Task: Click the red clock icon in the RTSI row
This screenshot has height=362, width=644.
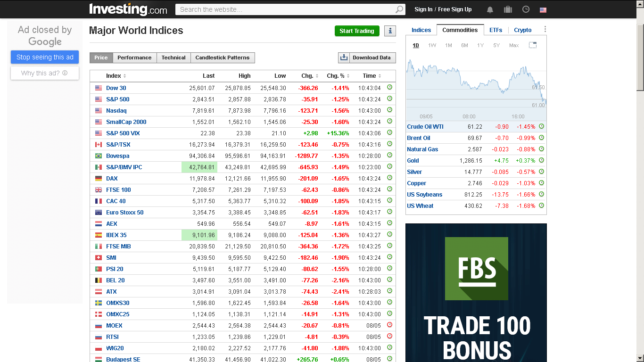Action: [x=389, y=336]
